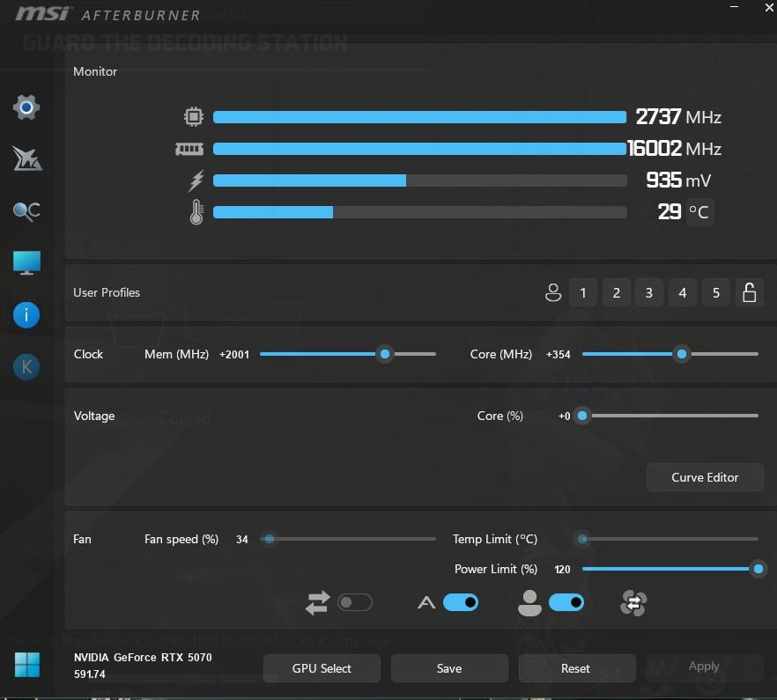Click the +354 core clock value
The width and height of the screenshot is (777, 700).
click(559, 355)
